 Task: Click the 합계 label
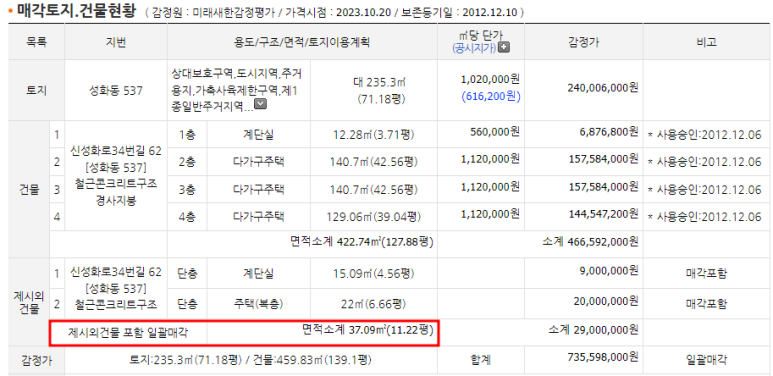(481, 360)
